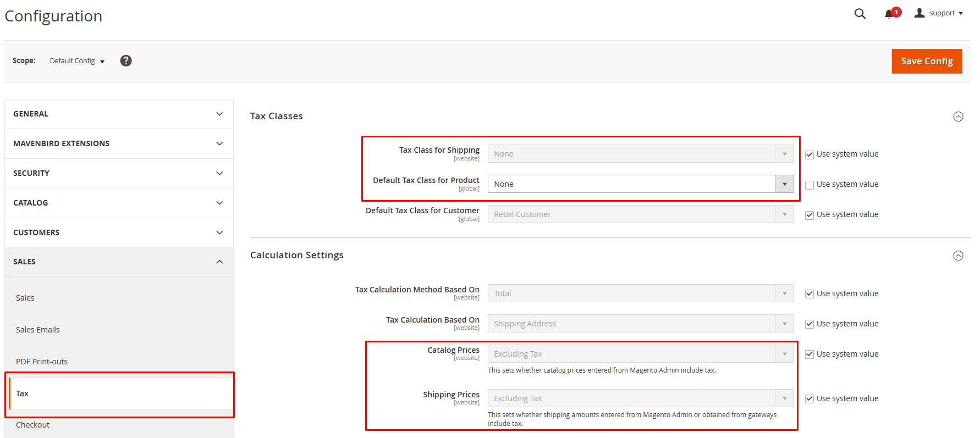Click the Save Config button
Screen dimensions: 980x438
[927, 61]
